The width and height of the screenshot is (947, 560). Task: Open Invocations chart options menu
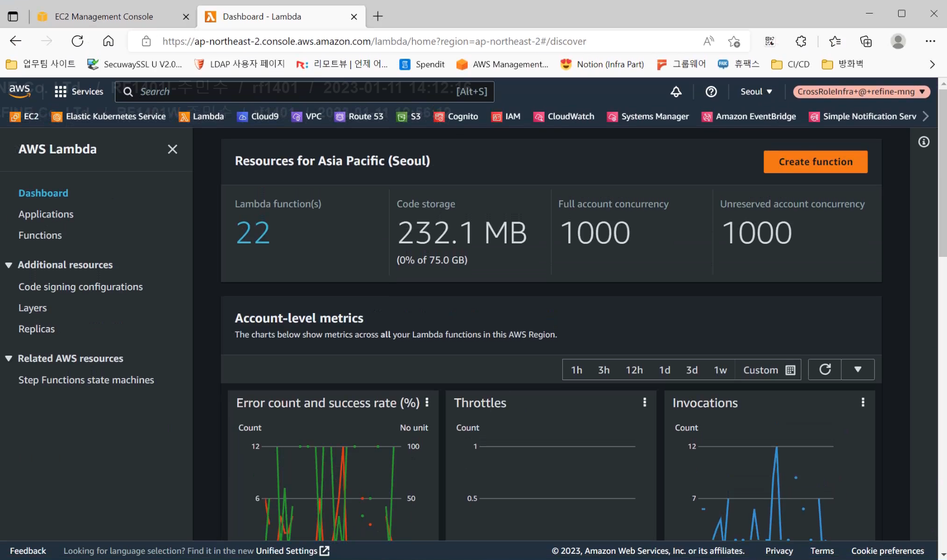pyautogui.click(x=863, y=402)
